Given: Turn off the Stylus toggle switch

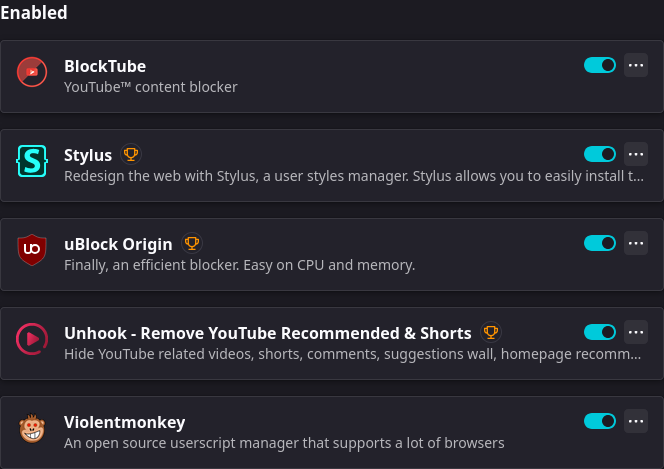Looking at the screenshot, I should [x=600, y=154].
